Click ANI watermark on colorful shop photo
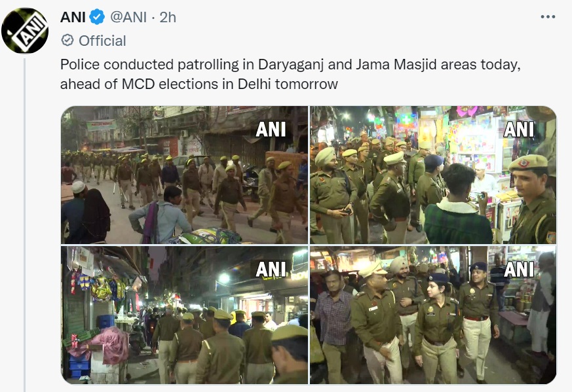The height and width of the screenshot is (392, 572). 519,130
